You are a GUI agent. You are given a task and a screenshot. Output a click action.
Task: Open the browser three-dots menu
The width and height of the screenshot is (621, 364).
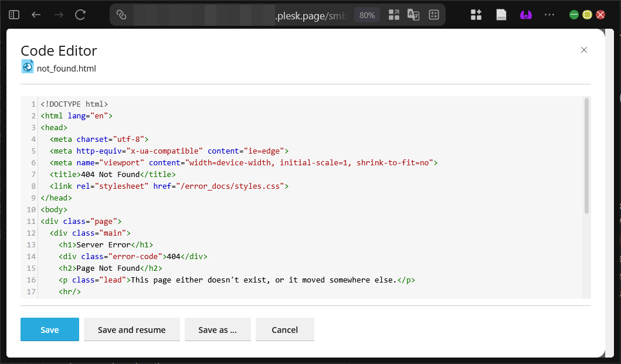549,15
